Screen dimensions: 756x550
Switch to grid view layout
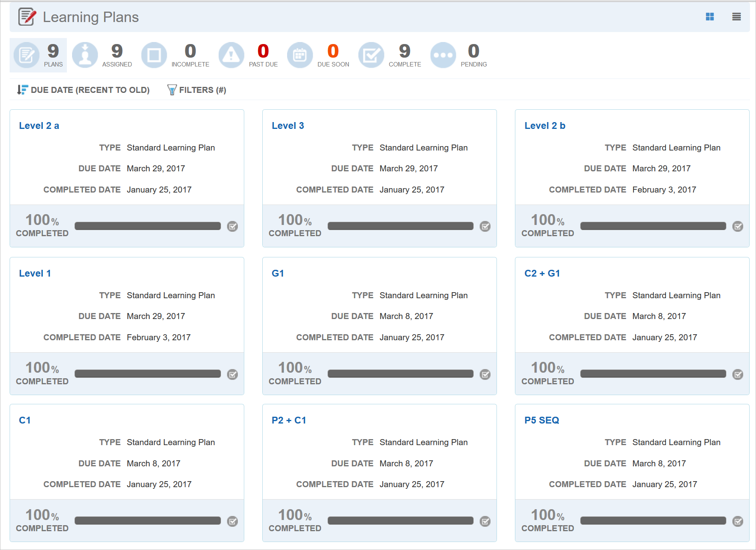click(x=710, y=17)
